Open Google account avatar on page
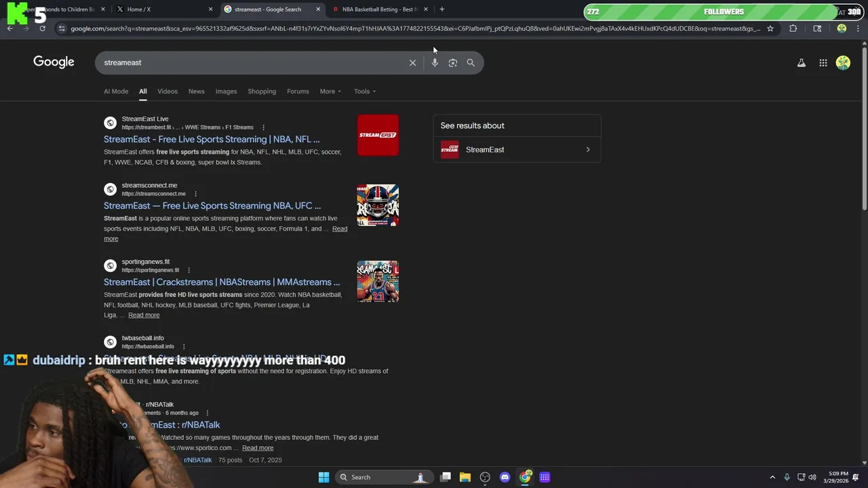This screenshot has height=488, width=868. tap(843, 62)
